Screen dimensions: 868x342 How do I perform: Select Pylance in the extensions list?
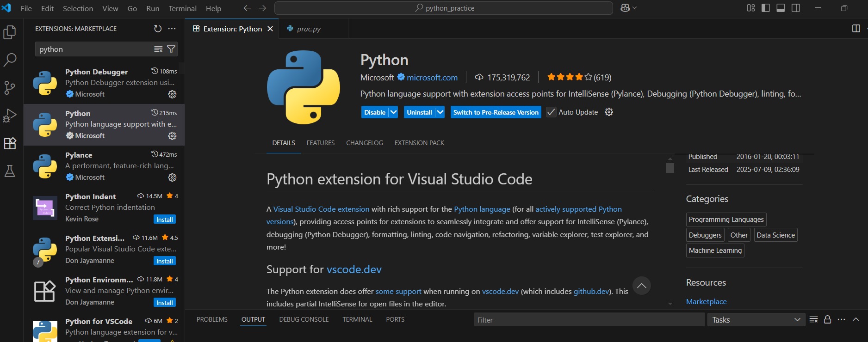point(104,166)
